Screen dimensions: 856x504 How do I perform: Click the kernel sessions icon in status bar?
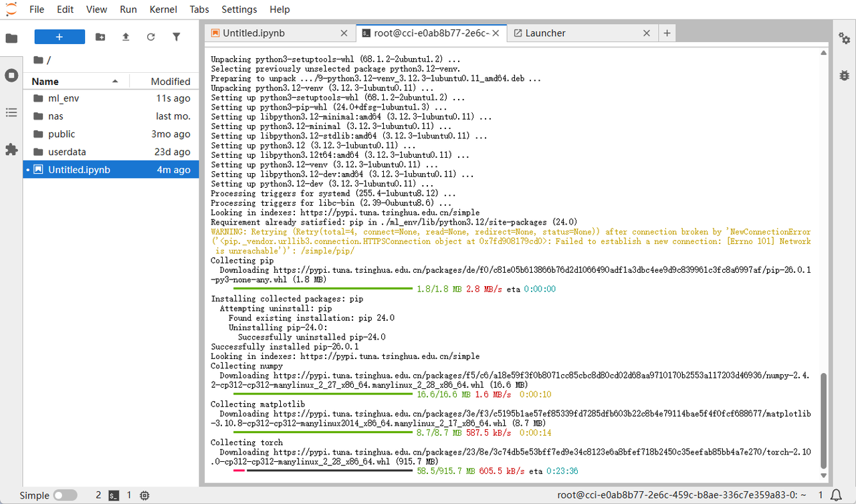pyautogui.click(x=144, y=495)
